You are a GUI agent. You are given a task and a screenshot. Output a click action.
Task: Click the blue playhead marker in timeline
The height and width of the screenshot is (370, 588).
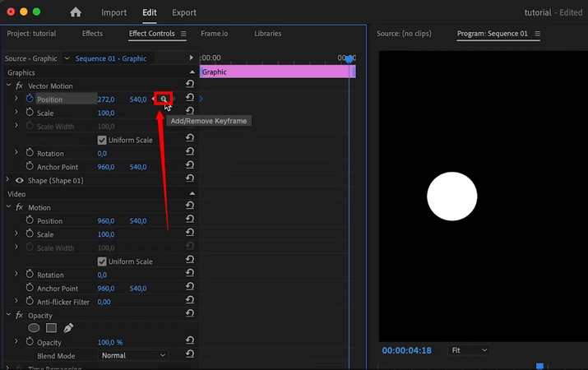(x=350, y=59)
